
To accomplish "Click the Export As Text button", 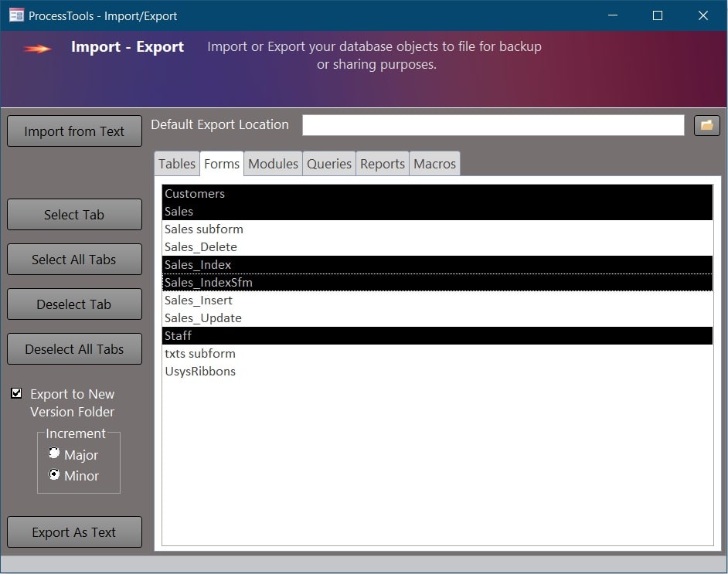I will (x=73, y=532).
